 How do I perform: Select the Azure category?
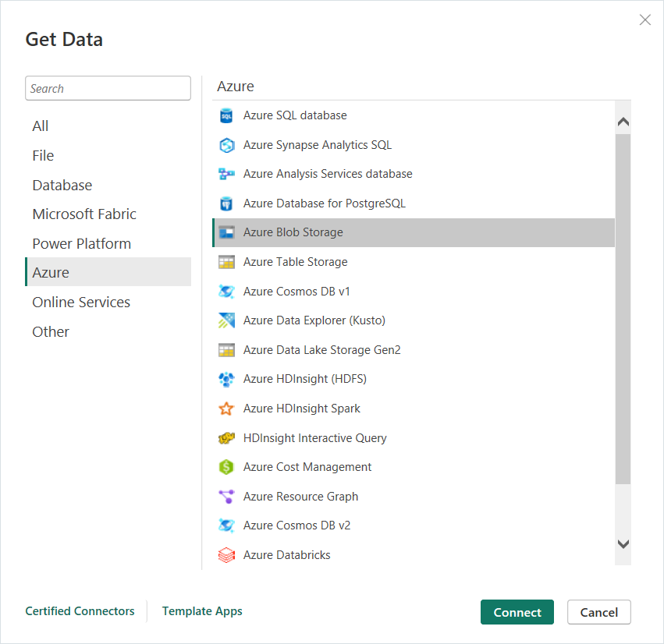click(x=108, y=272)
